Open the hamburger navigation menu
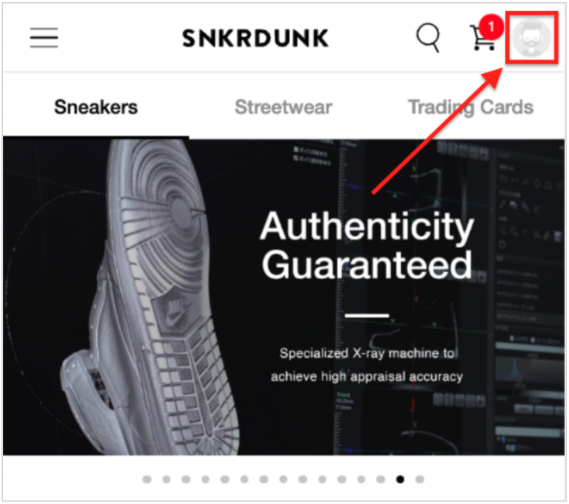The height and width of the screenshot is (504, 569). pos(44,37)
